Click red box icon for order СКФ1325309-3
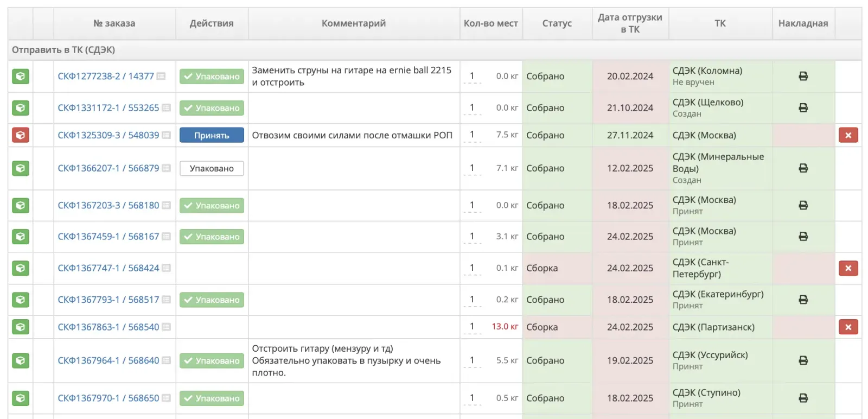The height and width of the screenshot is (419, 868). [21, 135]
